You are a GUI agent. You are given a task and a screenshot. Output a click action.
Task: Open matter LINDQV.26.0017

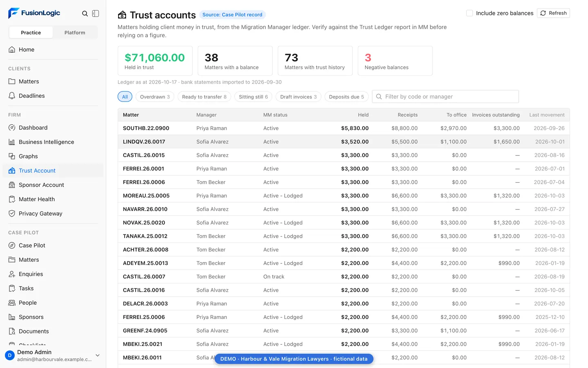tap(343, 141)
